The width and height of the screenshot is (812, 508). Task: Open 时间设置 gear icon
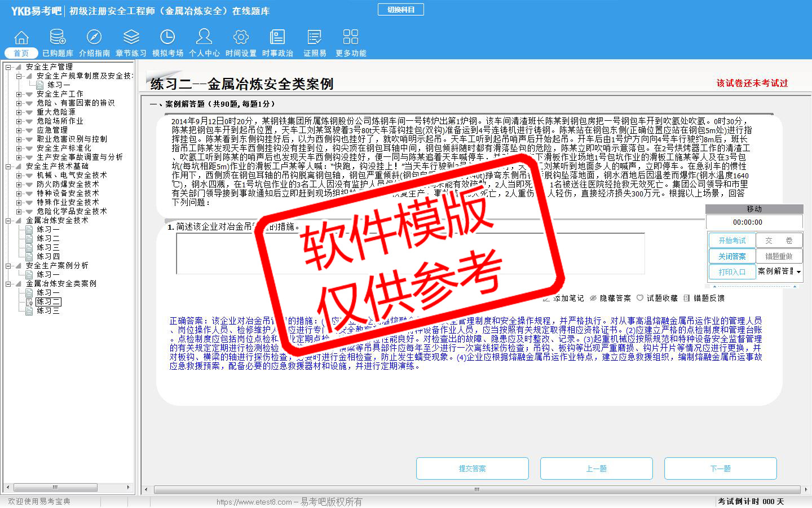(241, 38)
